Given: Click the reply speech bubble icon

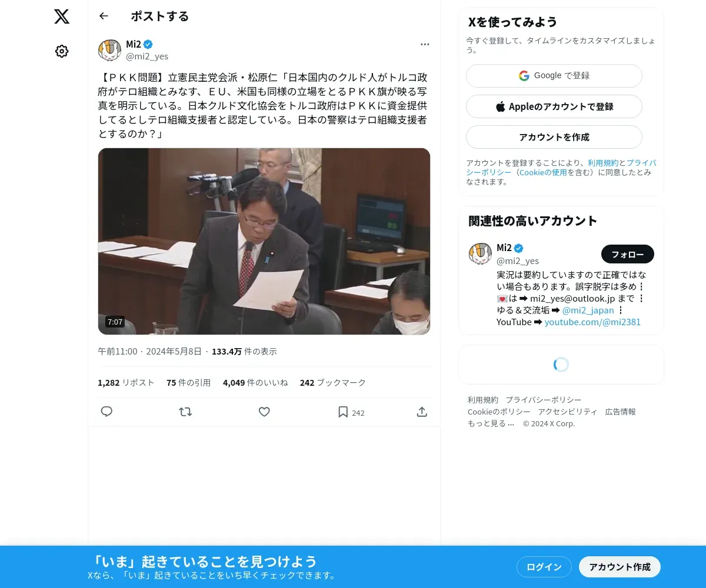Looking at the screenshot, I should 106,412.
